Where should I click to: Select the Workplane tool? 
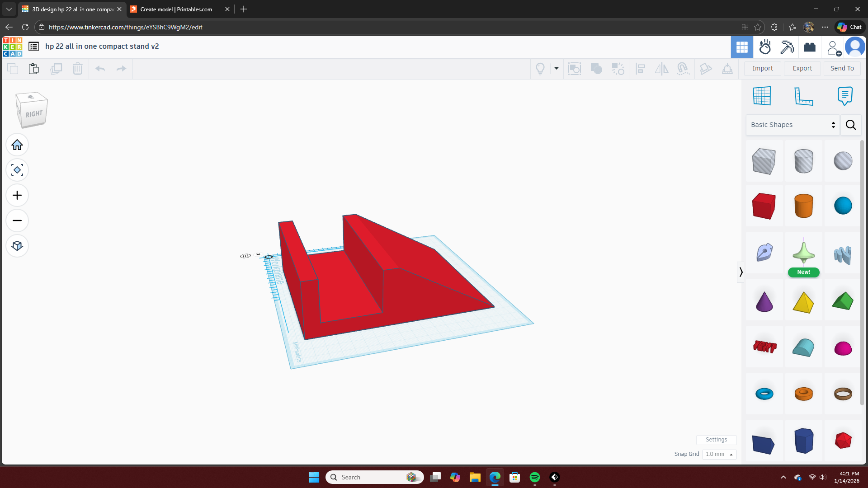[762, 96]
